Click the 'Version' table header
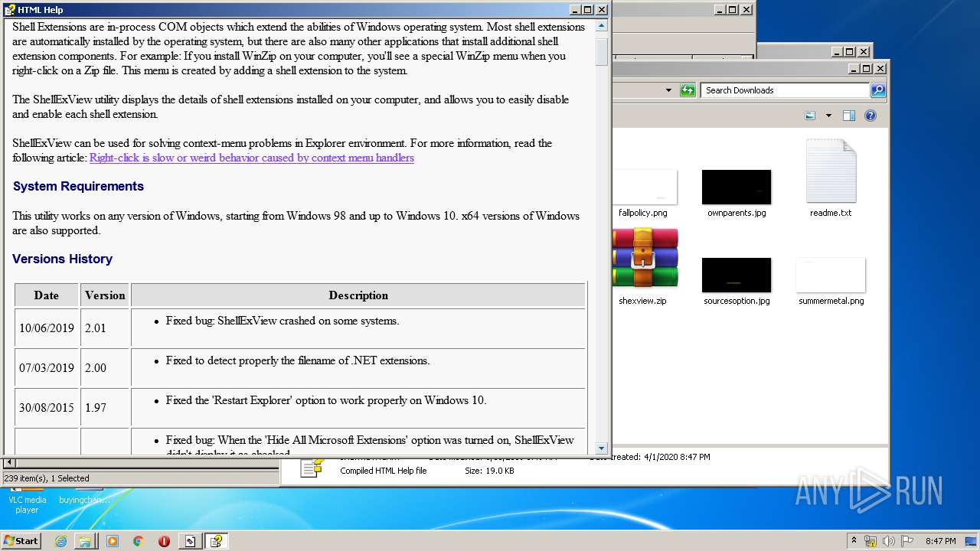The height and width of the screenshot is (551, 980). pos(105,295)
